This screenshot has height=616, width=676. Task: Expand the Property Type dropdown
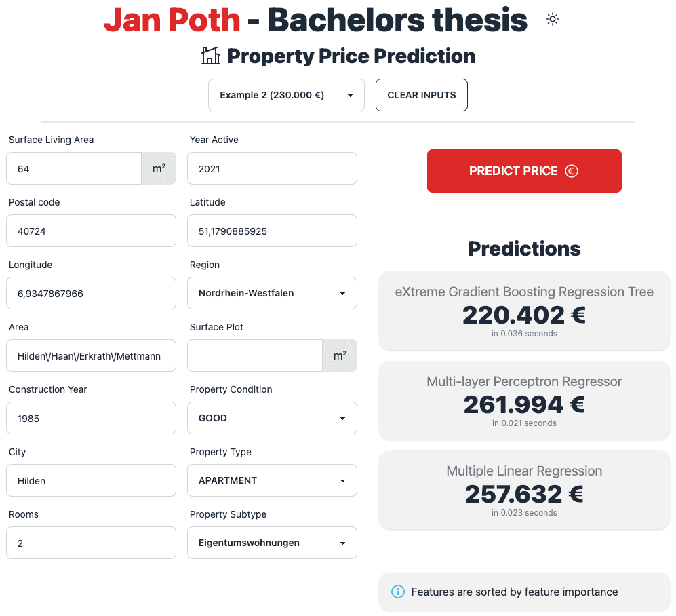click(x=272, y=480)
